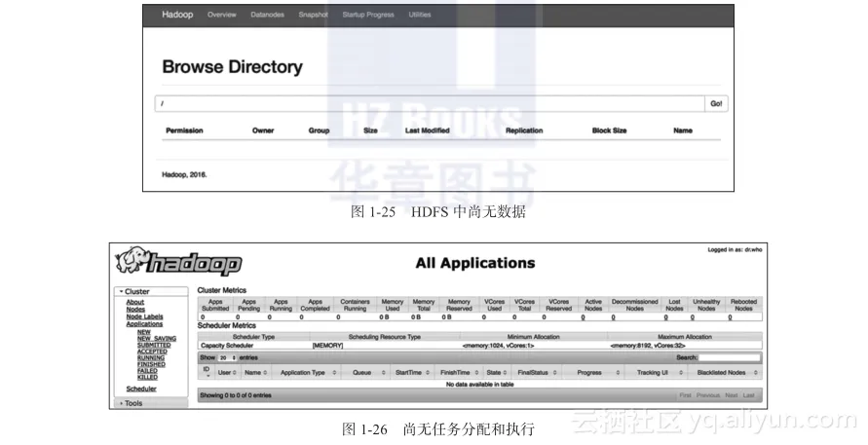Screen dimensions: 868x445
Task: Sort table by Queue column
Action: 366,373
